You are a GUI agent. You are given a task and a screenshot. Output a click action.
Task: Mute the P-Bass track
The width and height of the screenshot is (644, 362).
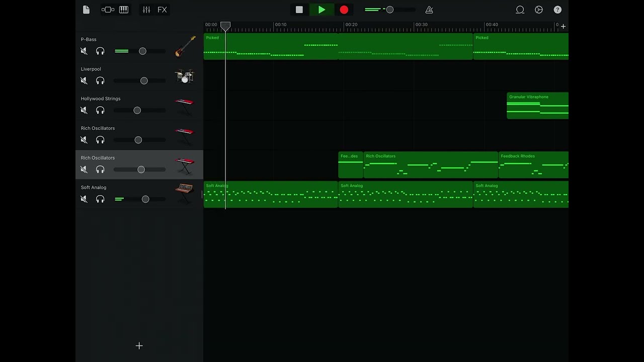point(84,51)
